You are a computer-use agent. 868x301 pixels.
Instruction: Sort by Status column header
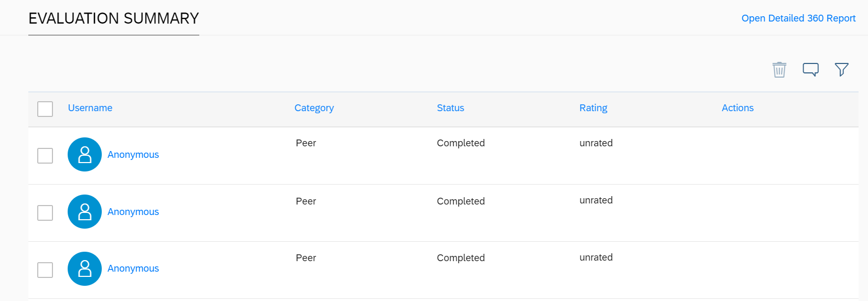tap(451, 108)
